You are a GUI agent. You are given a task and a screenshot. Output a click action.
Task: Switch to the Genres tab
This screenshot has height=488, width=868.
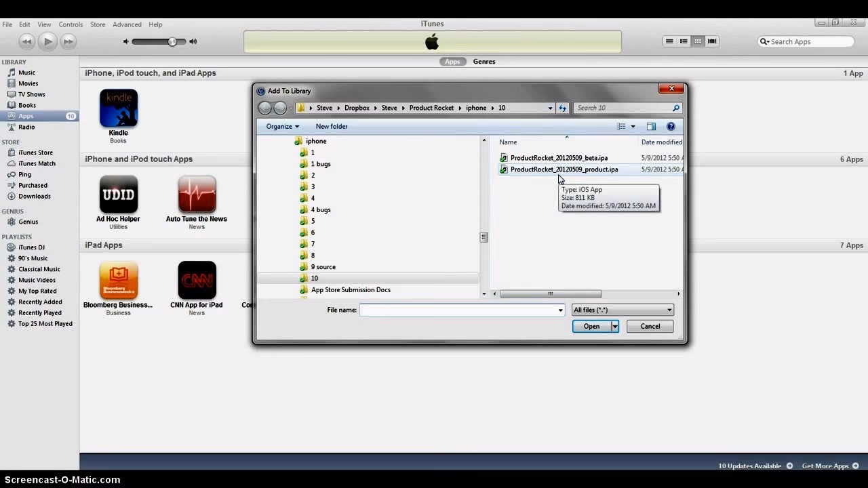(x=484, y=61)
